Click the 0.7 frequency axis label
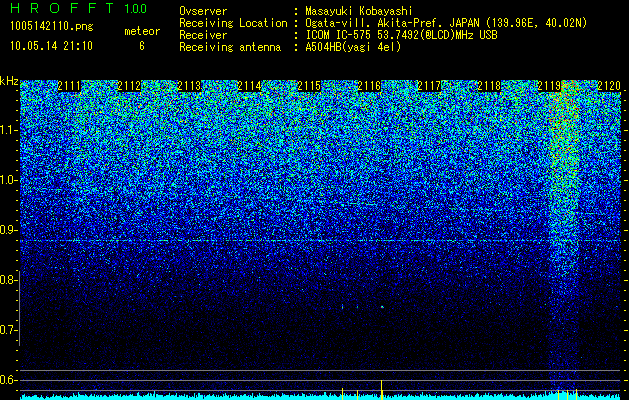 point(9,330)
